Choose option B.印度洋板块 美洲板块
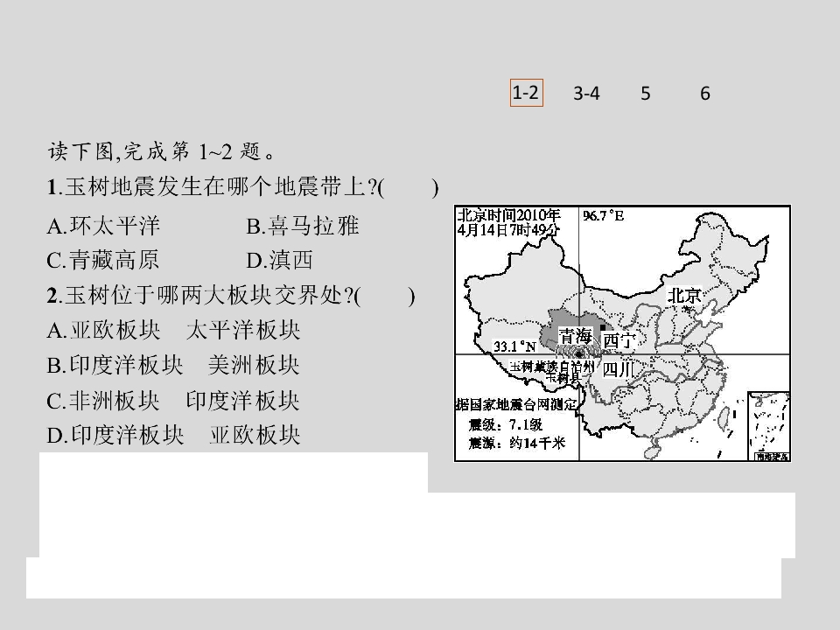840x630 pixels. (173, 366)
